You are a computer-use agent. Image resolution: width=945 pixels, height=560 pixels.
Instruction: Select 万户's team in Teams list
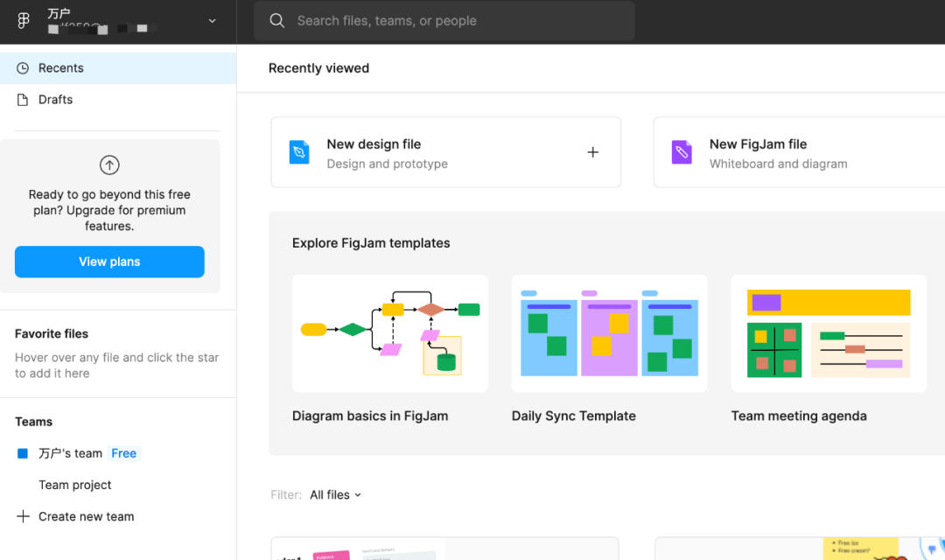click(x=71, y=453)
